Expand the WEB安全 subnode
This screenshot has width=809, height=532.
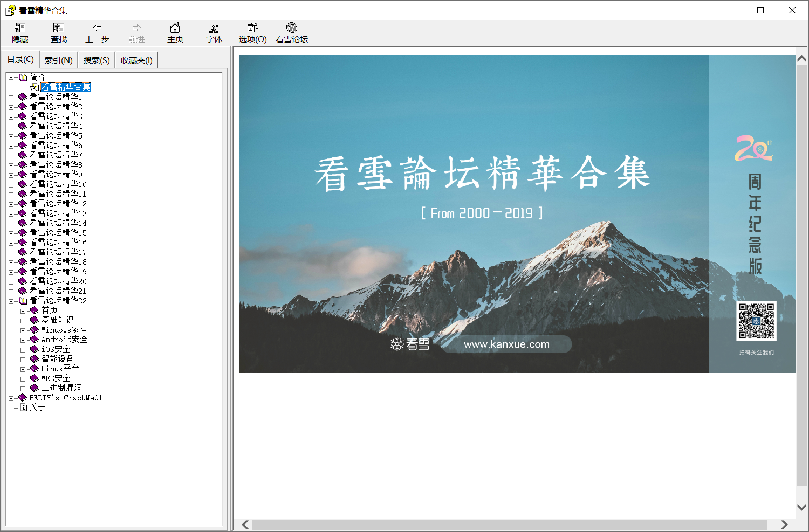tap(23, 379)
